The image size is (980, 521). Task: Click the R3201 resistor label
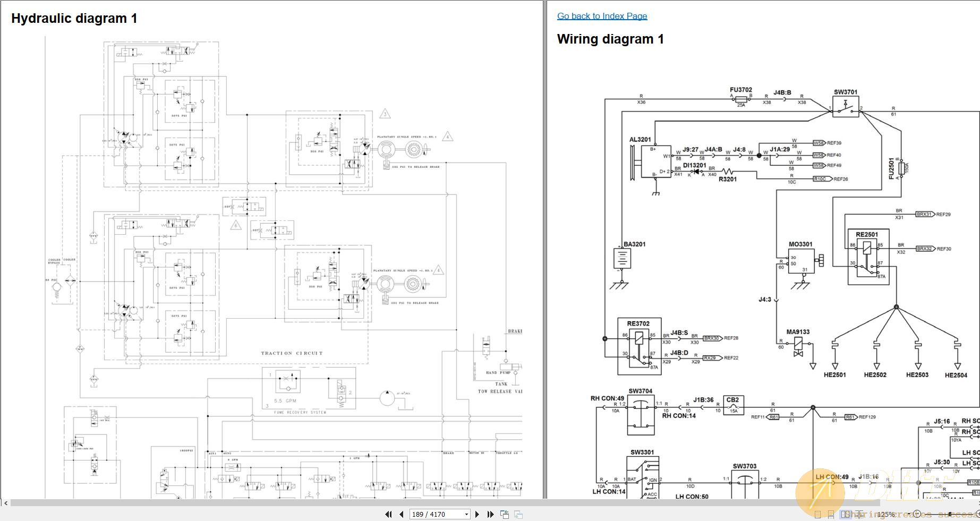tap(728, 180)
